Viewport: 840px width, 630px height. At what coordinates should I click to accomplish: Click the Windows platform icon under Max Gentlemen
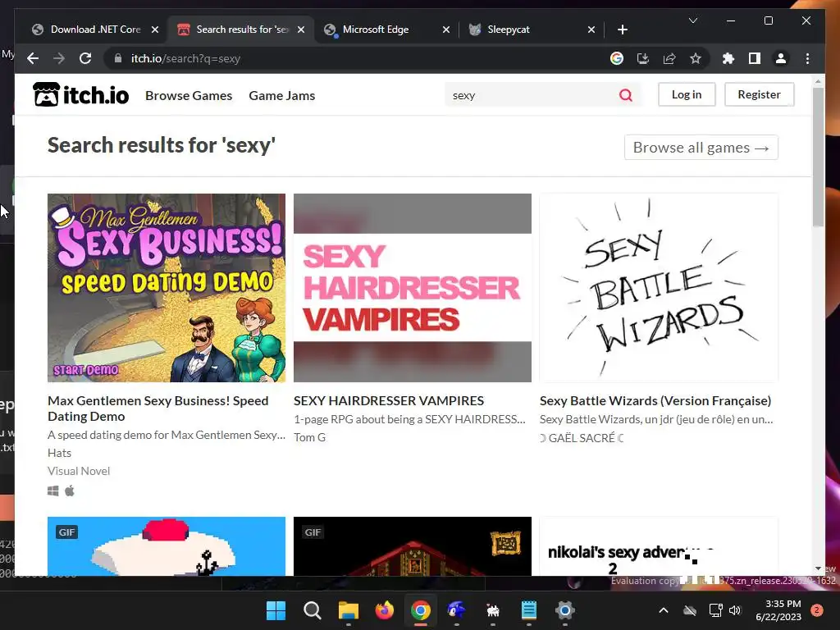(53, 491)
